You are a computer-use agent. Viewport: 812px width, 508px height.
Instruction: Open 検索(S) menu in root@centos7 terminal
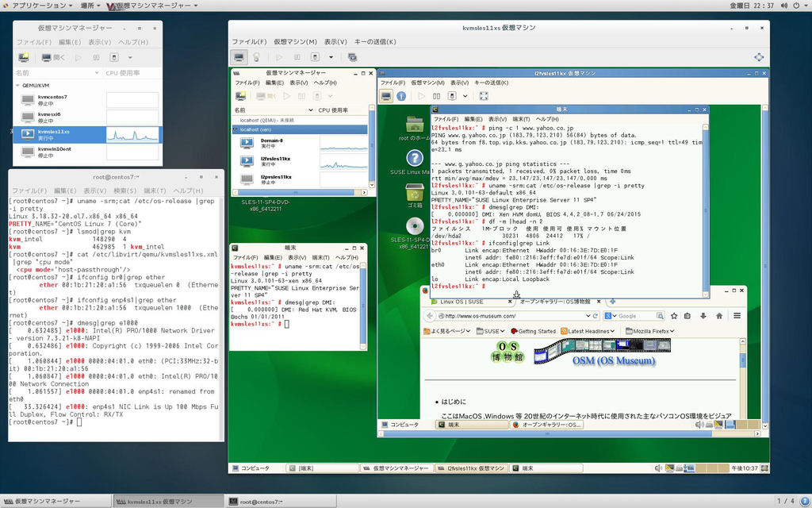point(124,190)
